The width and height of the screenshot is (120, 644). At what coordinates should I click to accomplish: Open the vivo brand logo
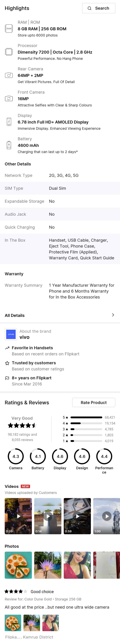click(11, 334)
